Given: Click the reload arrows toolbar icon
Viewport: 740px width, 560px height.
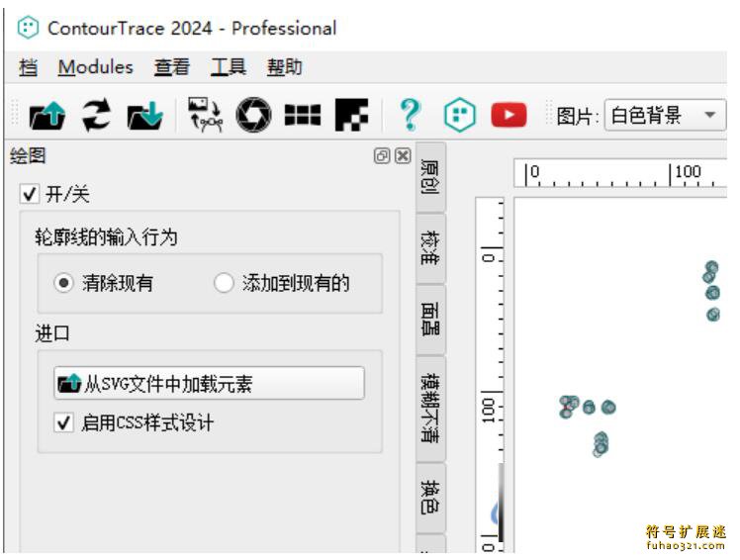Looking at the screenshot, I should point(97,115).
